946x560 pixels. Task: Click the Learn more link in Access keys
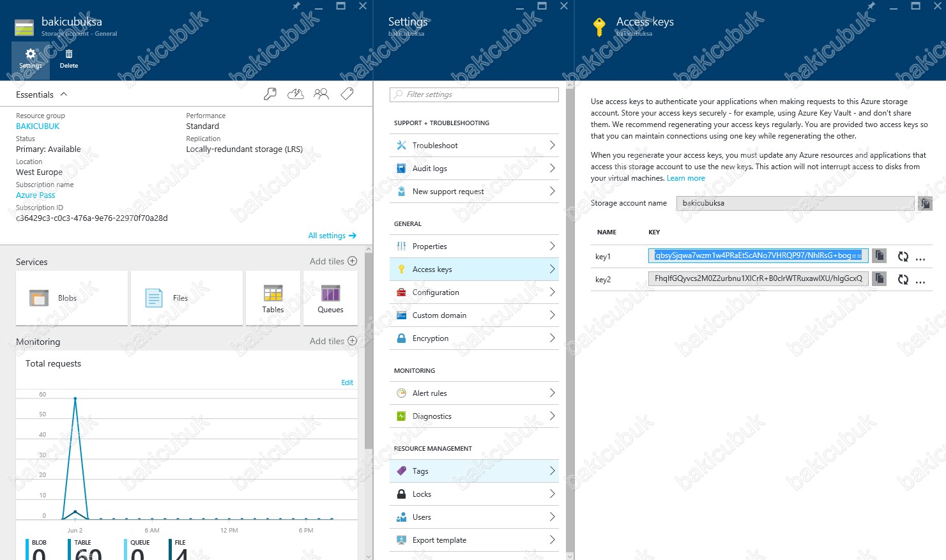[x=686, y=179]
